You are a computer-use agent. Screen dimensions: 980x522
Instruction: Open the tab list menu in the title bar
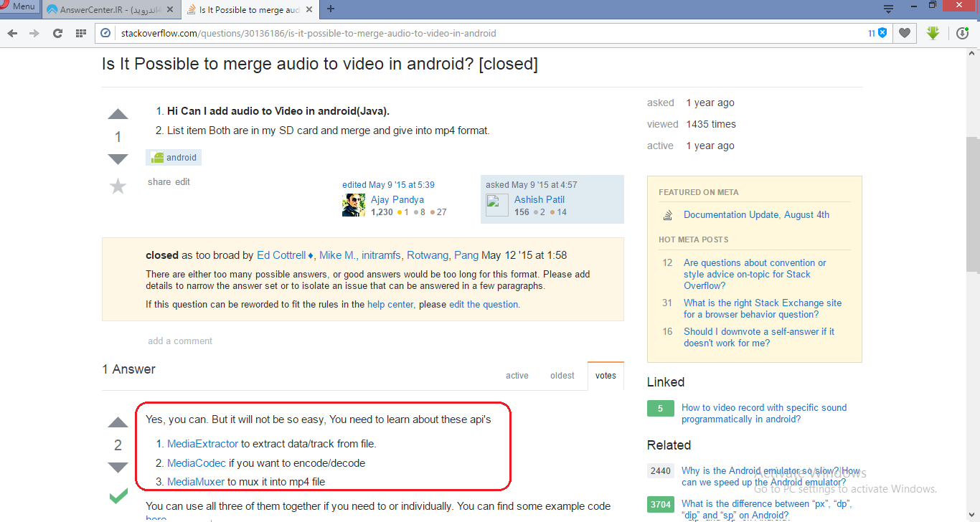[x=888, y=9]
